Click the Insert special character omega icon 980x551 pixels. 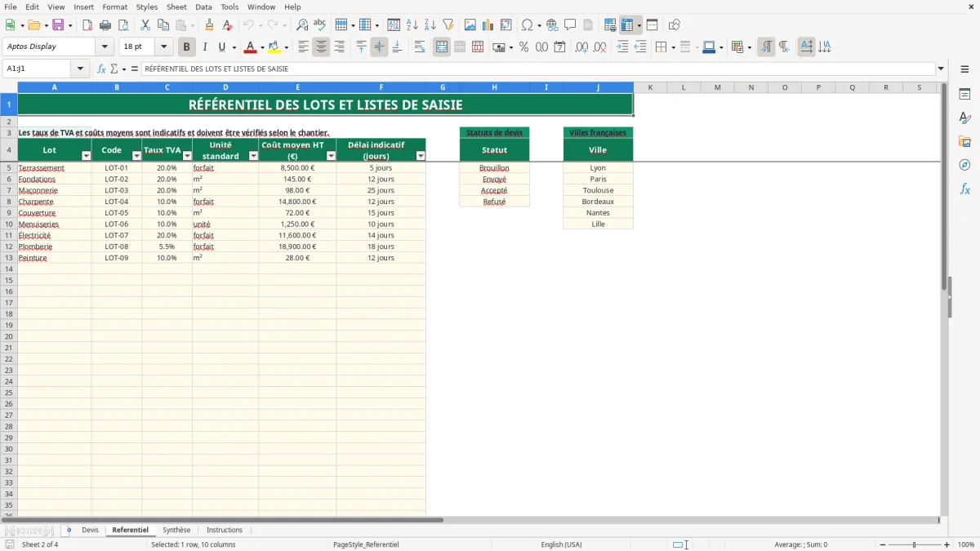pos(528,25)
